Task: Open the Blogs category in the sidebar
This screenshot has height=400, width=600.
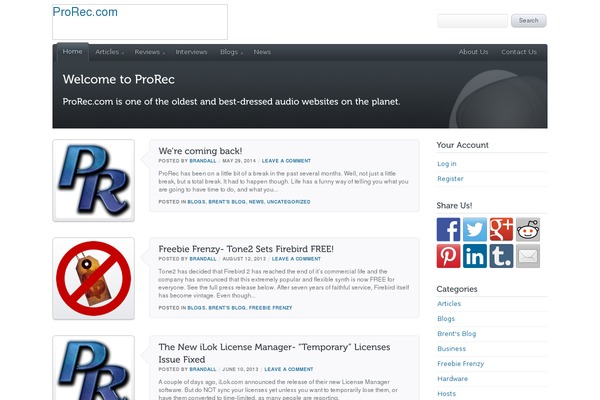Action: (446, 318)
